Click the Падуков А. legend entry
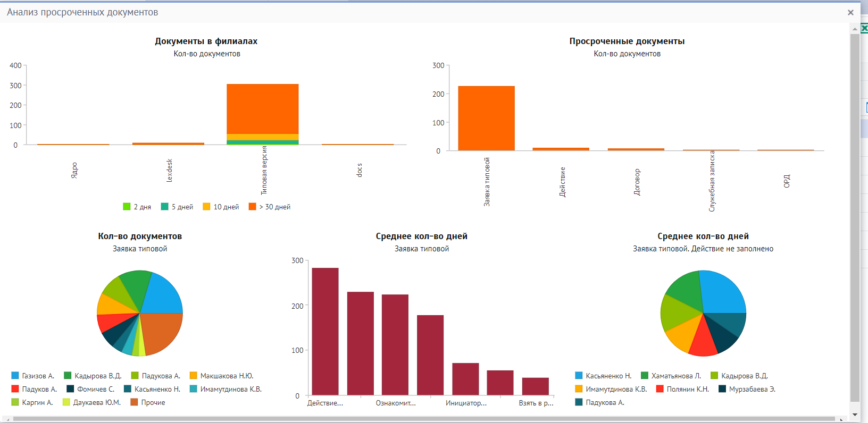 pos(34,389)
